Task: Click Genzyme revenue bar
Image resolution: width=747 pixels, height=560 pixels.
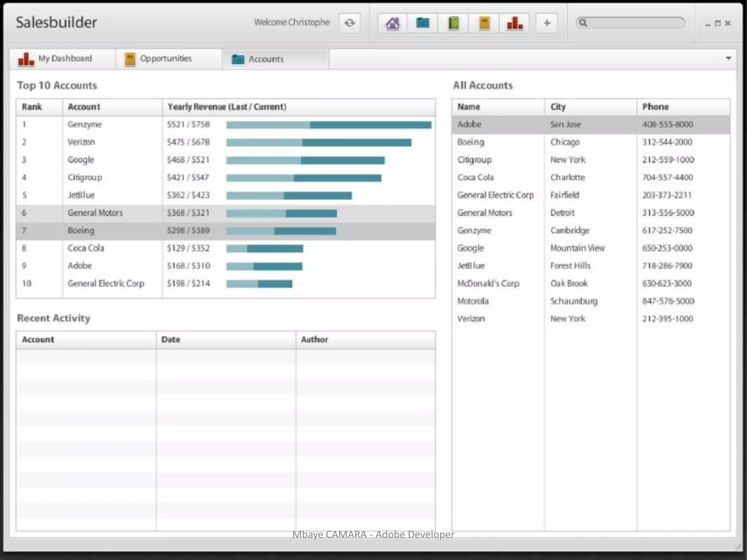Action: click(328, 125)
